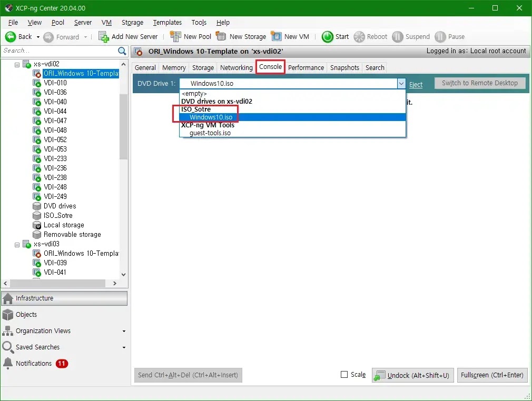The image size is (532, 401).
Task: Open the Infrastructure view button
Action: [64, 298]
